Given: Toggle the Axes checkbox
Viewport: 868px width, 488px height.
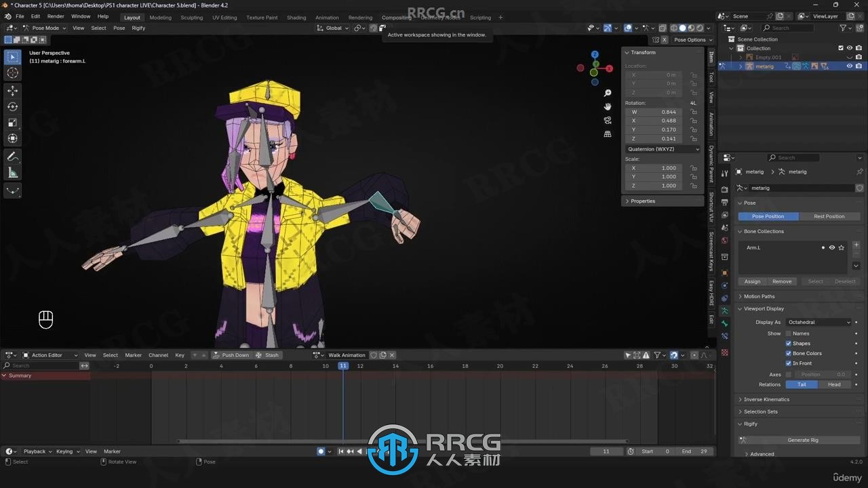Looking at the screenshot, I should 789,374.
